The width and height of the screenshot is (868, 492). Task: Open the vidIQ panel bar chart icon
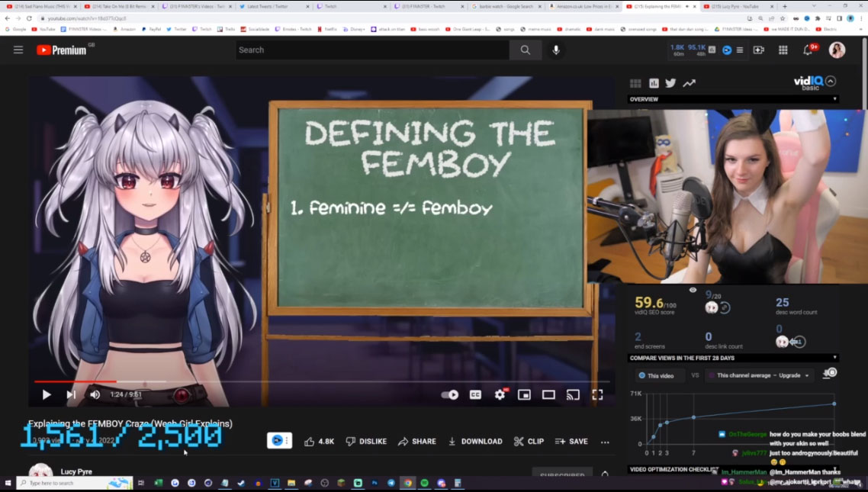click(x=654, y=83)
